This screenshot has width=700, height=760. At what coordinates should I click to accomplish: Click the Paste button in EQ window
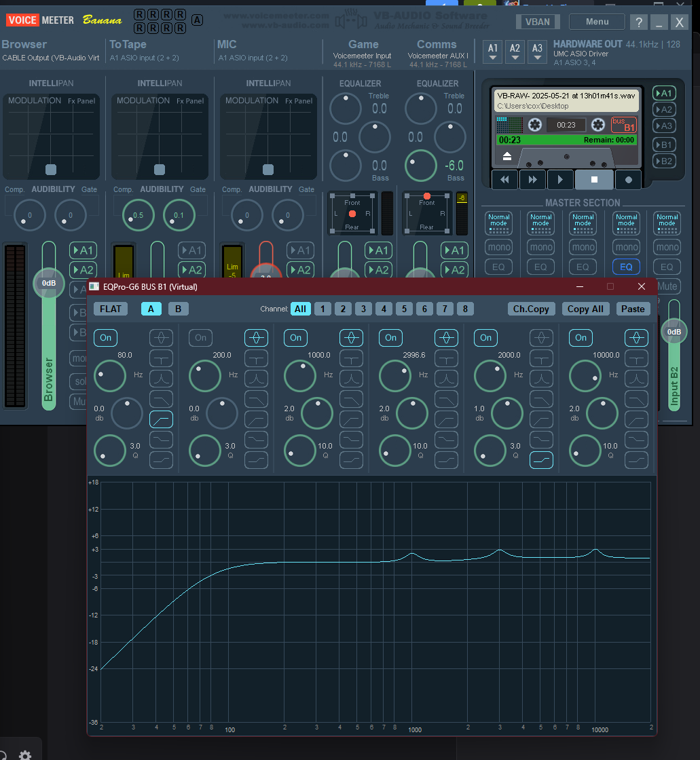tap(633, 309)
